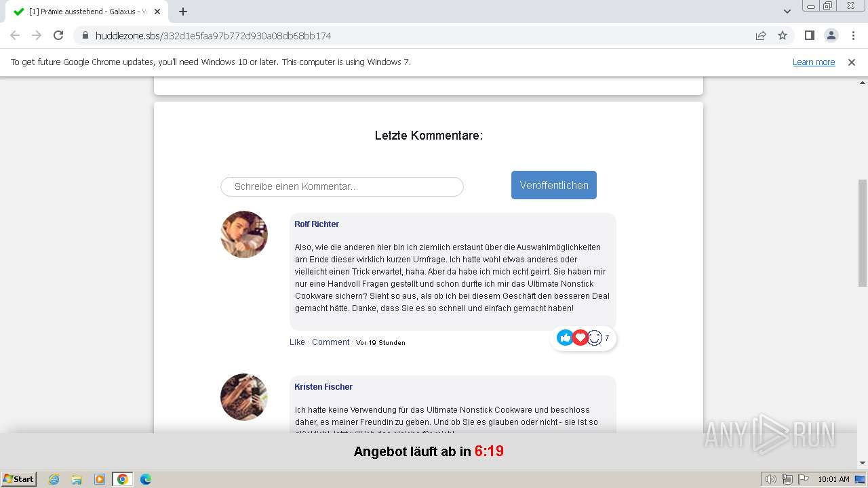Click the reaction count 7

click(x=607, y=338)
